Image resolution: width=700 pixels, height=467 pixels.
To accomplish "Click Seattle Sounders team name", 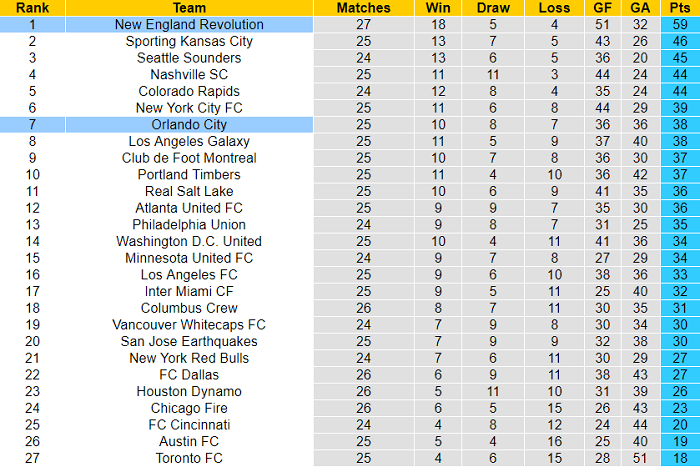I will pyautogui.click(x=189, y=58).
